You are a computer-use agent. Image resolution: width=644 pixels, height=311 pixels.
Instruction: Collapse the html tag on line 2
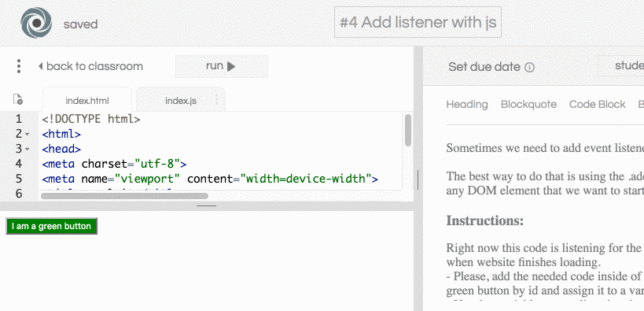click(28, 134)
